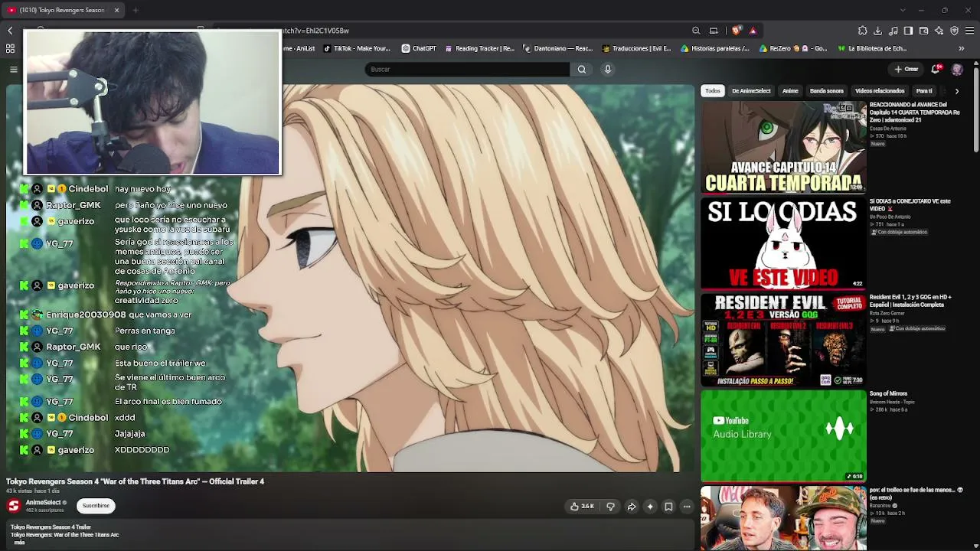The image size is (980, 551).
Task: Show next filter chips with right arrow
Action: pos(956,91)
